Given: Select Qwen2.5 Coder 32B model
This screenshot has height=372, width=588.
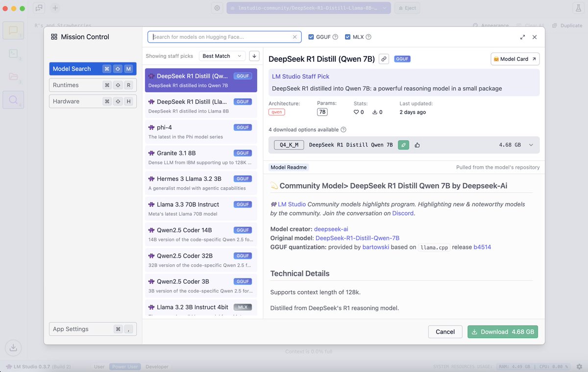Looking at the screenshot, I should click(201, 260).
